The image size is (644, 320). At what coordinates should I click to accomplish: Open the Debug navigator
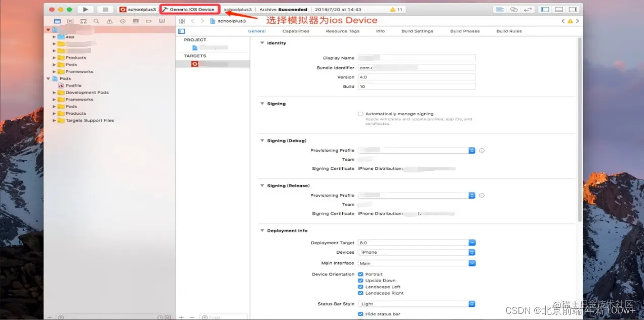(x=136, y=21)
